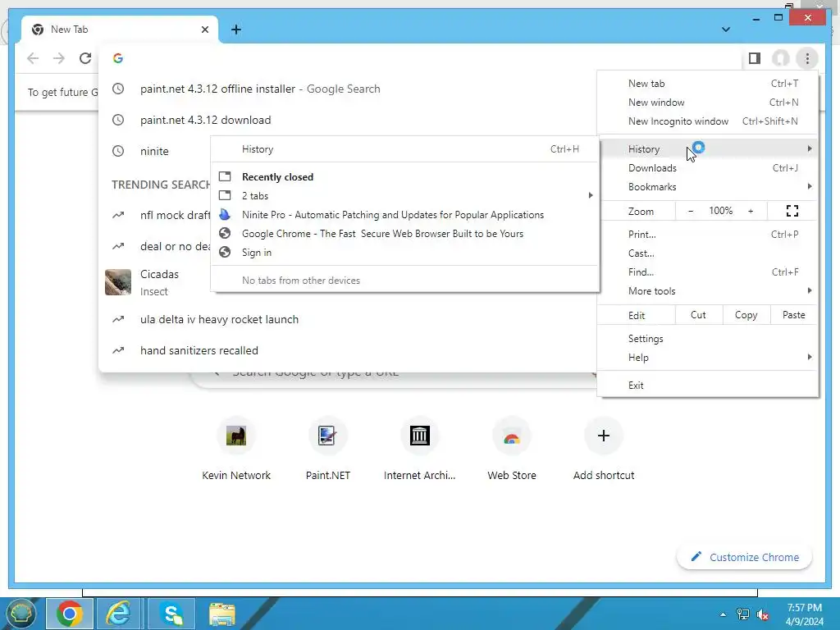
Task: Open the Windows Start button
Action: click(20, 614)
